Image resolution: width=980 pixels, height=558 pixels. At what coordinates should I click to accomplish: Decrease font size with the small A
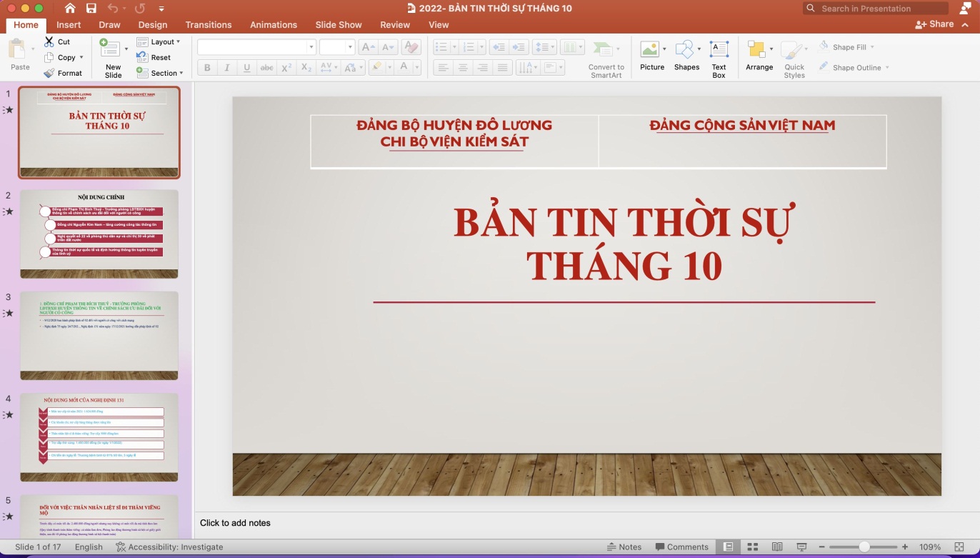point(387,47)
